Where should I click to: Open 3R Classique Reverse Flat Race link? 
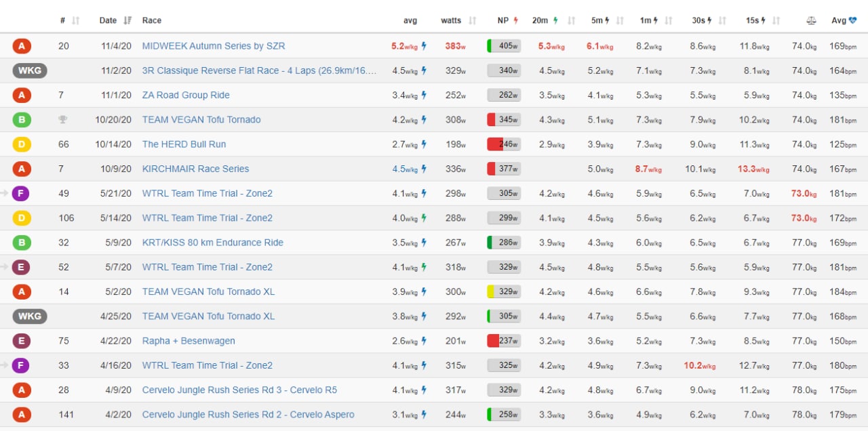click(x=260, y=70)
